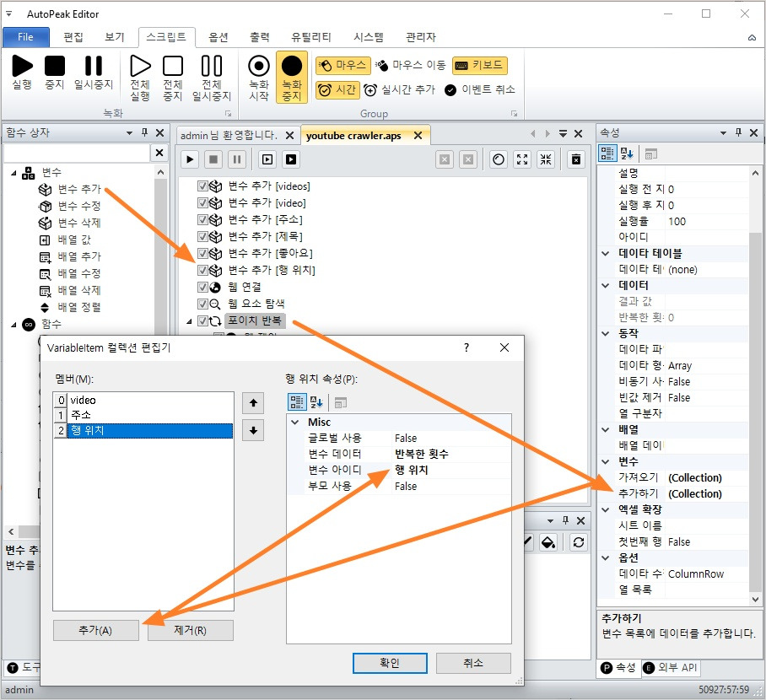Collapse the 동작 property category
Image resolution: width=766 pixels, height=700 pixels.
pyautogui.click(x=605, y=334)
